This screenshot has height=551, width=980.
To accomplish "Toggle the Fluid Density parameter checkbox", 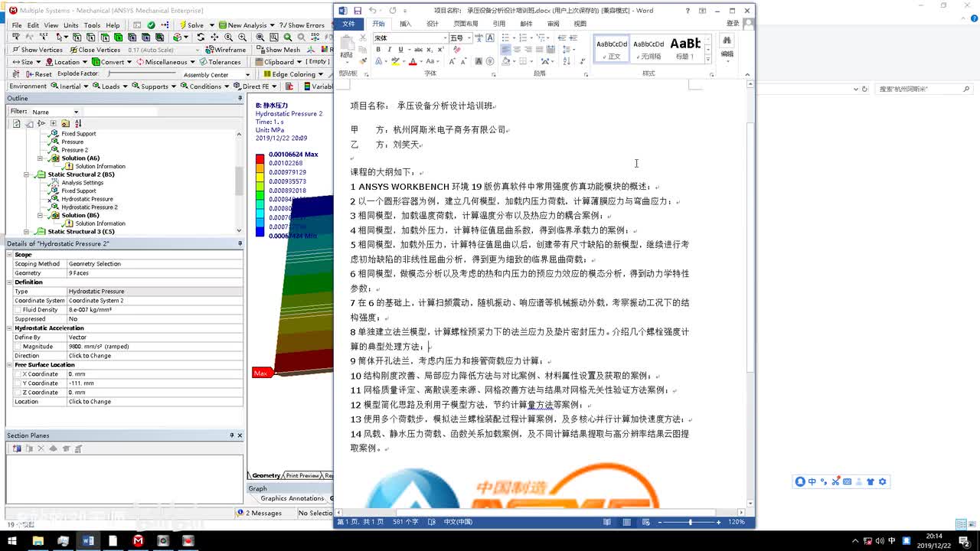I will click(18, 310).
